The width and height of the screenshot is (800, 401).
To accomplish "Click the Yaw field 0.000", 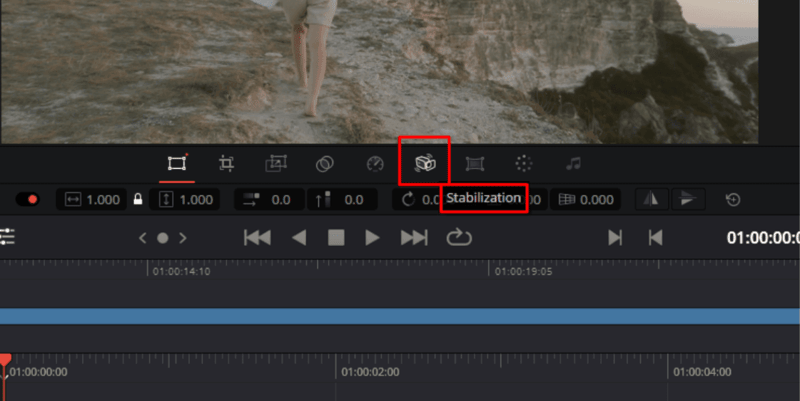I will tap(586, 199).
